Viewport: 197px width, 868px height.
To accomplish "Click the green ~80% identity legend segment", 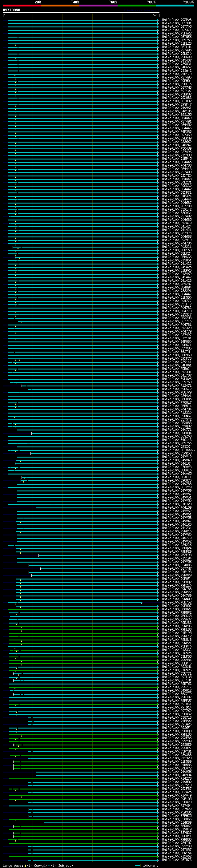I will 137,6.
